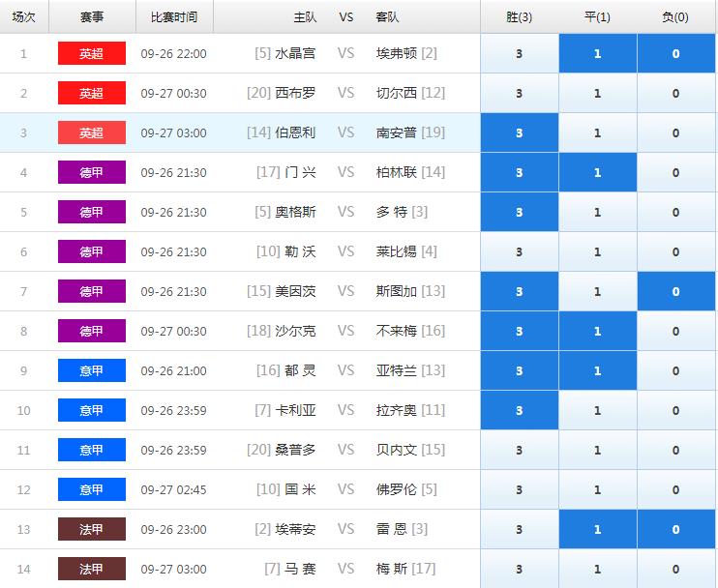Click the 场次 column header
The height and width of the screenshot is (588, 718).
pos(24,17)
